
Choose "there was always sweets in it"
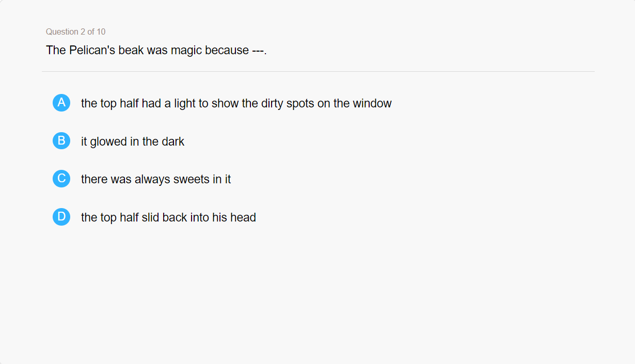[156, 179]
